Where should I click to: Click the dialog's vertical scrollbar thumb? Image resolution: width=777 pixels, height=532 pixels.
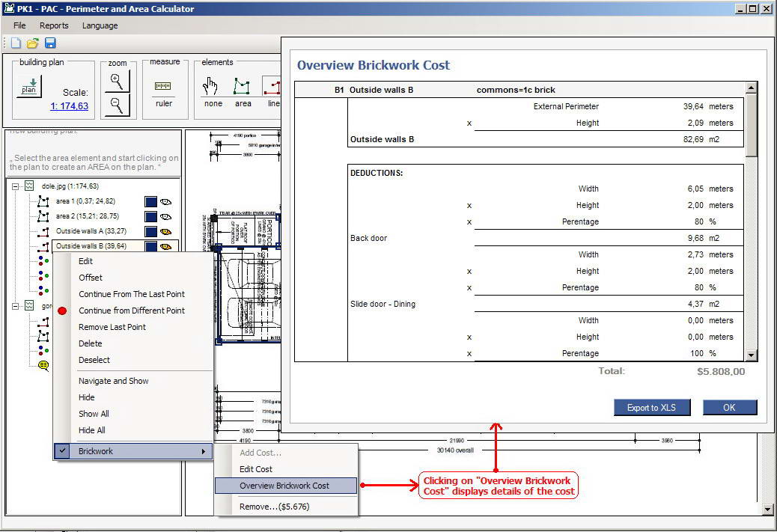click(x=752, y=125)
